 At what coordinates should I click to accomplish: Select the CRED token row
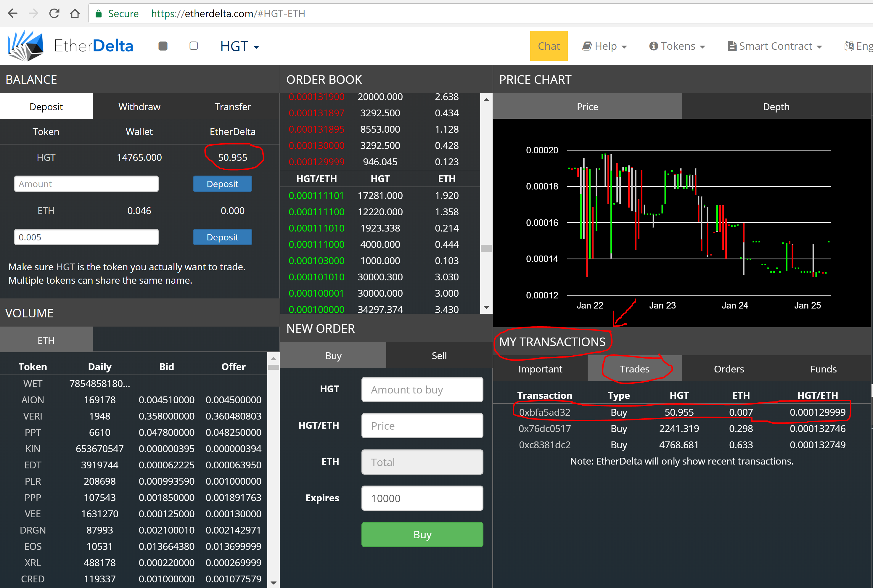tap(134, 579)
